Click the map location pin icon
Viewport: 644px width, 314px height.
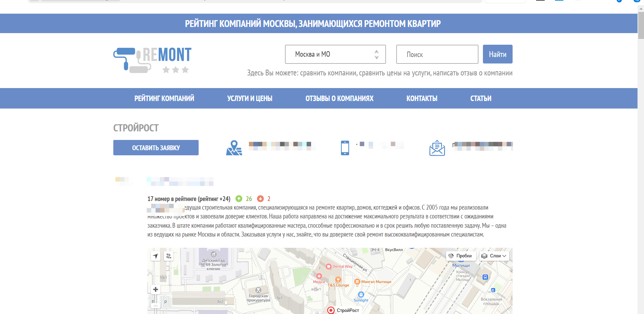(x=234, y=148)
